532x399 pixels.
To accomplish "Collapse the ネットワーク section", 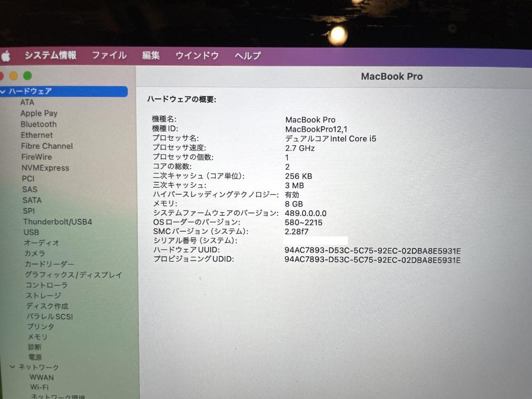I will tap(12, 367).
